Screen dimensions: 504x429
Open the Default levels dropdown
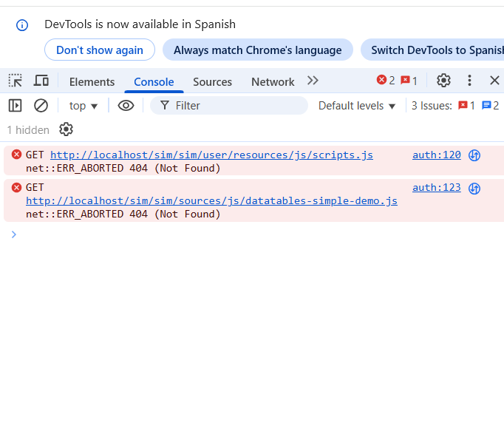tap(357, 106)
